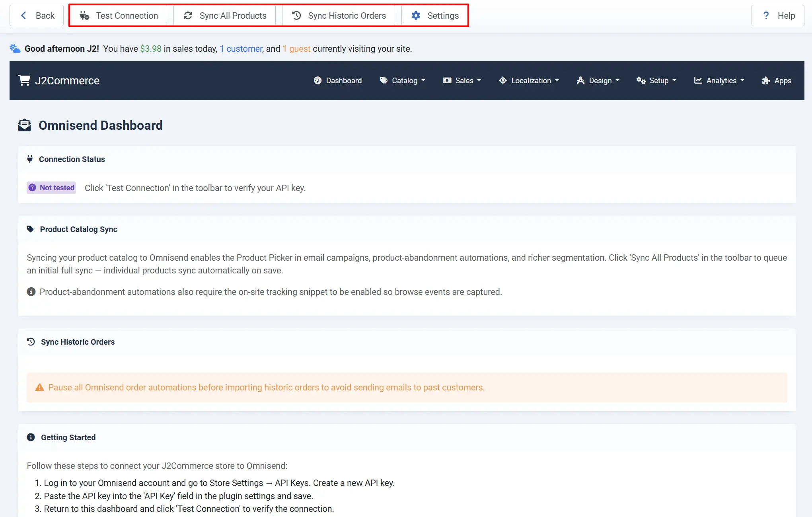Screen dimensions: 812x517
Task: Click Test Connection in the toolbar
Action: pos(119,16)
